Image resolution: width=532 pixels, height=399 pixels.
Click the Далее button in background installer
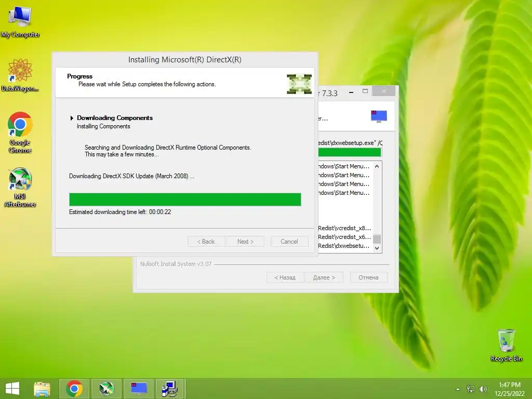pyautogui.click(x=324, y=277)
